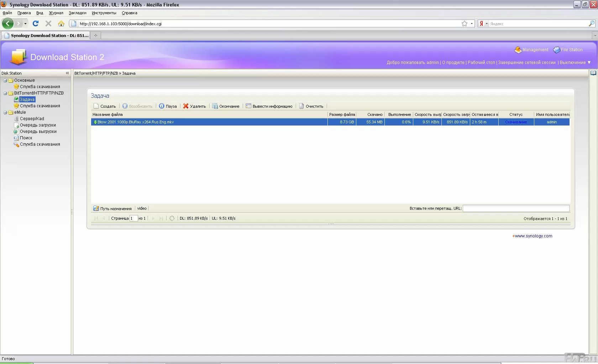Collapse the eMule tree folder
This screenshot has height=364, width=598.
tap(5, 112)
